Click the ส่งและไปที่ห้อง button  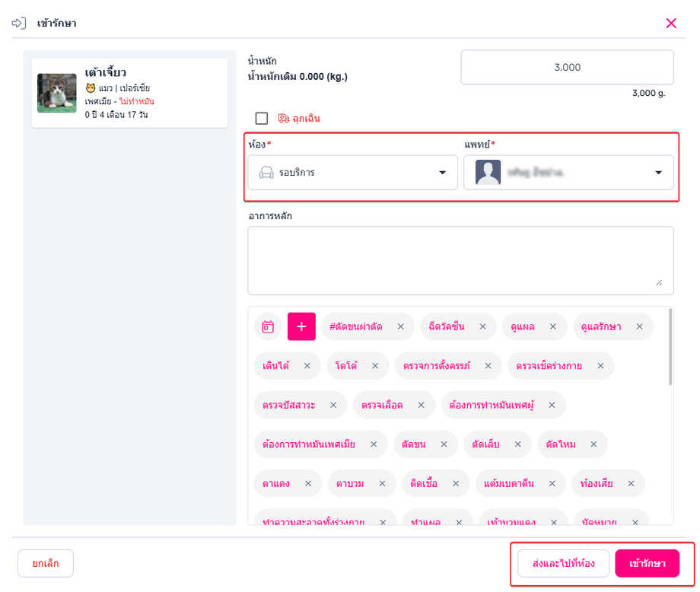563,563
